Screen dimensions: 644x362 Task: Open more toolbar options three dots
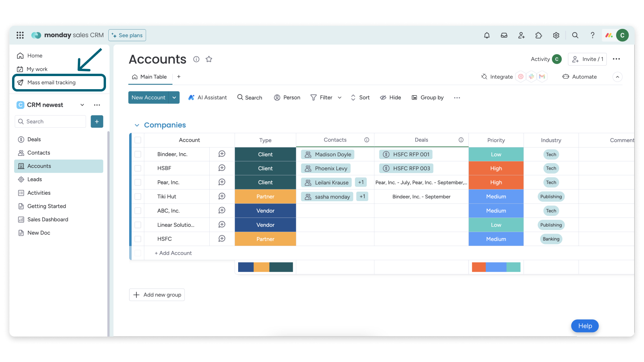coord(457,98)
